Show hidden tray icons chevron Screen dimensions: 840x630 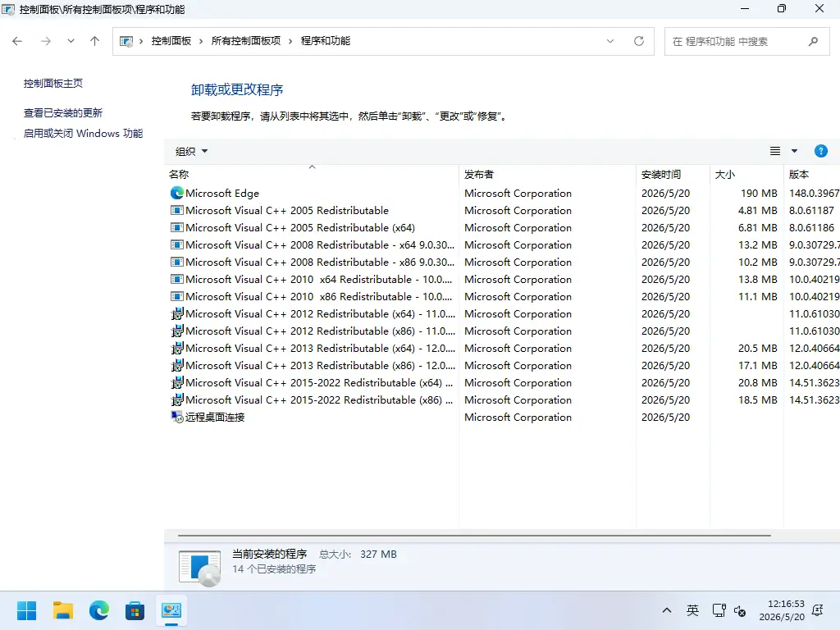point(666,610)
